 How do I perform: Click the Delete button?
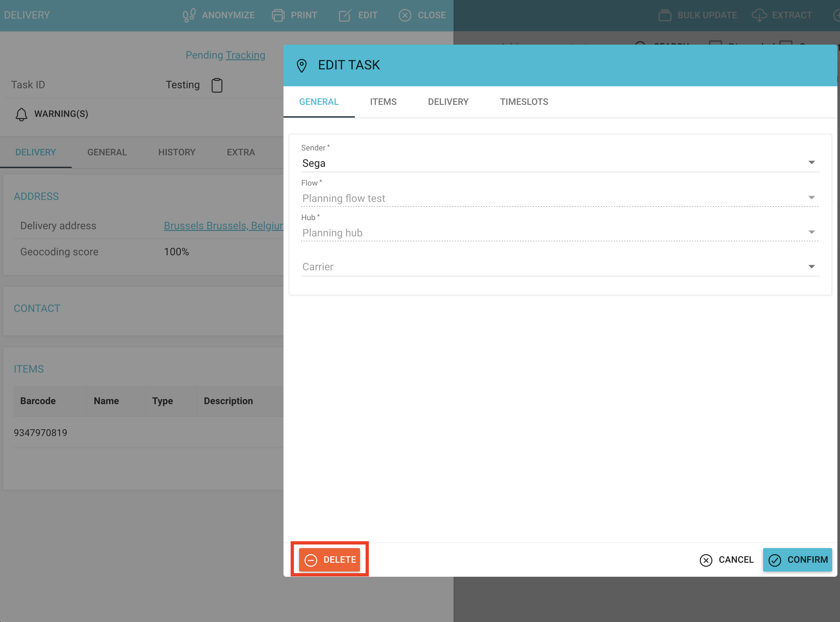330,559
